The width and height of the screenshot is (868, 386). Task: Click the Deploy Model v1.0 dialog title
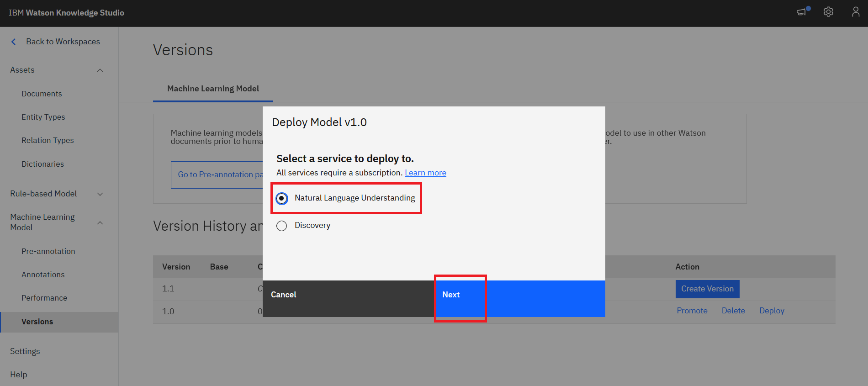(319, 122)
